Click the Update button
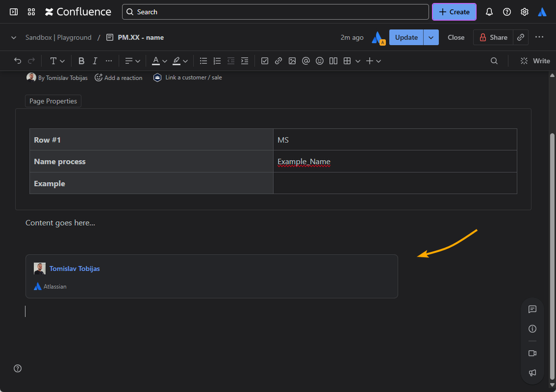The image size is (556, 392). point(406,37)
